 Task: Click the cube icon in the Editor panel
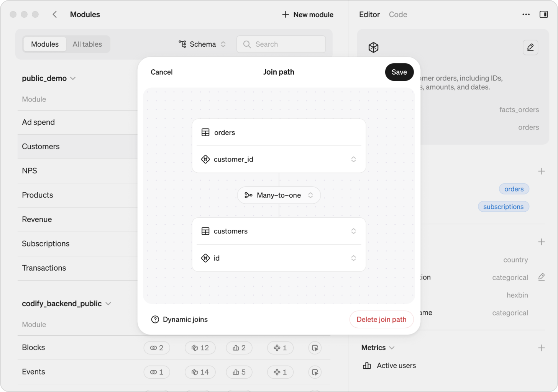(373, 47)
